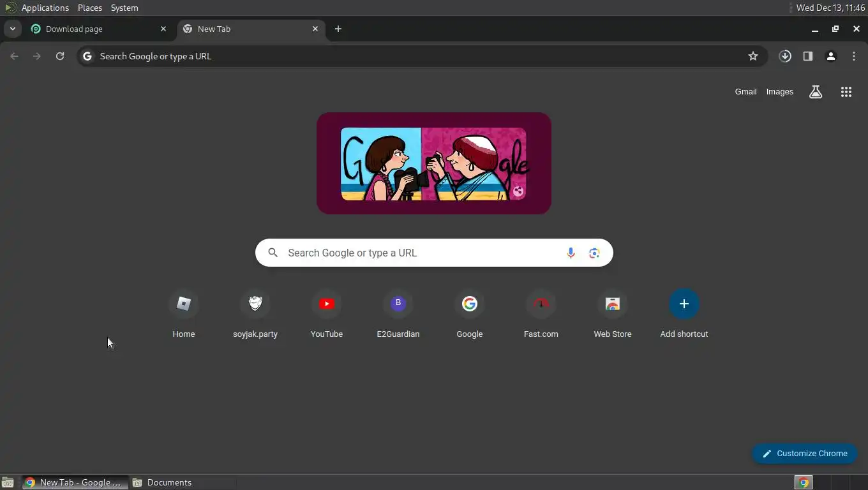Open the Images link
This screenshot has width=868, height=490.
tap(780, 92)
